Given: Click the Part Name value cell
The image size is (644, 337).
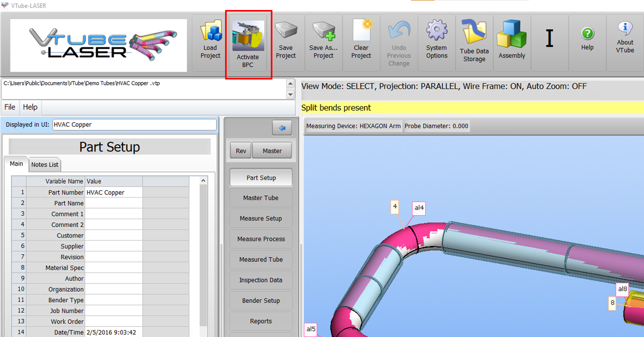Looking at the screenshot, I should 114,203.
